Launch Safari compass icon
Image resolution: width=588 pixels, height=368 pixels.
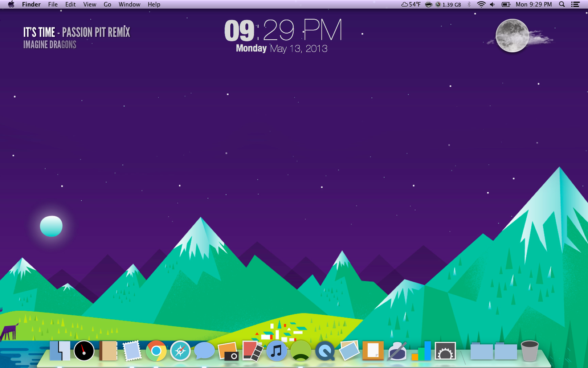[180, 351]
